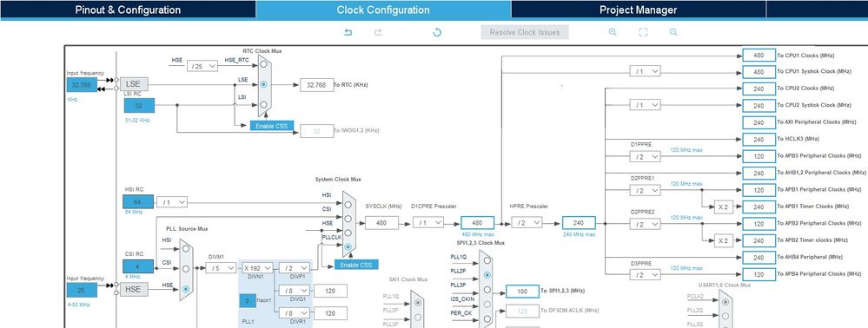Select HSE_RTC in RTC Clock Mux
Image resolution: width=868 pixels, height=328 pixels.
coord(263,64)
